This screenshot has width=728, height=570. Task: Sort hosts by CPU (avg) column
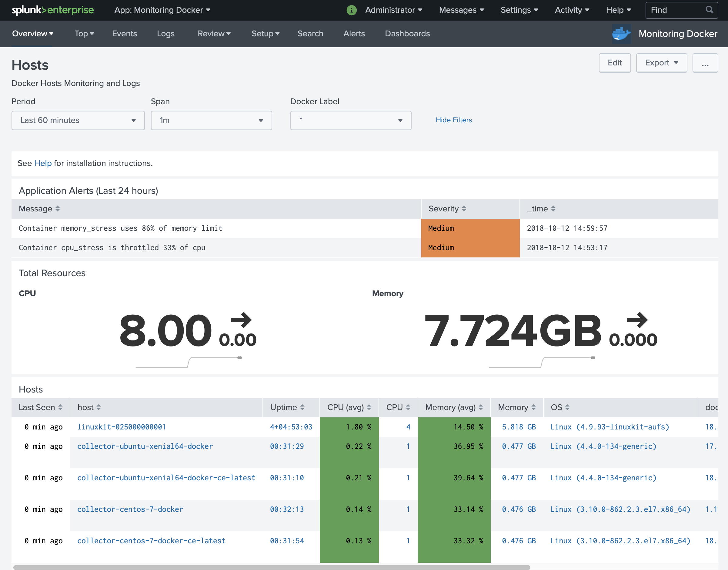pos(349,407)
